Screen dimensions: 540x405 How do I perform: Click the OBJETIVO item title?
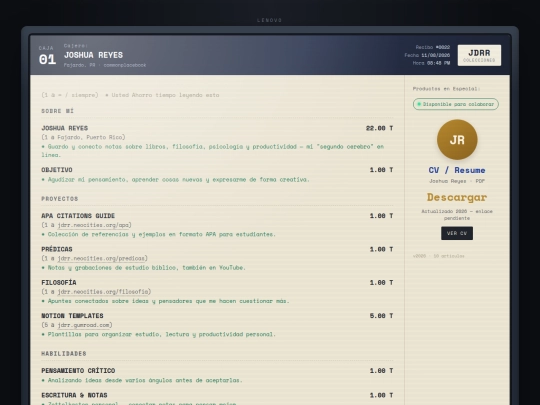[x=57, y=170]
